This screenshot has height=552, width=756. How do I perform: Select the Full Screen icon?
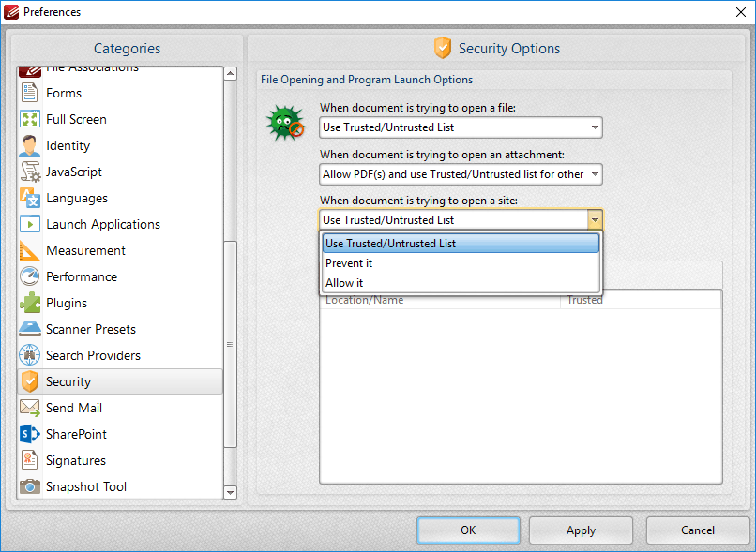(30, 119)
